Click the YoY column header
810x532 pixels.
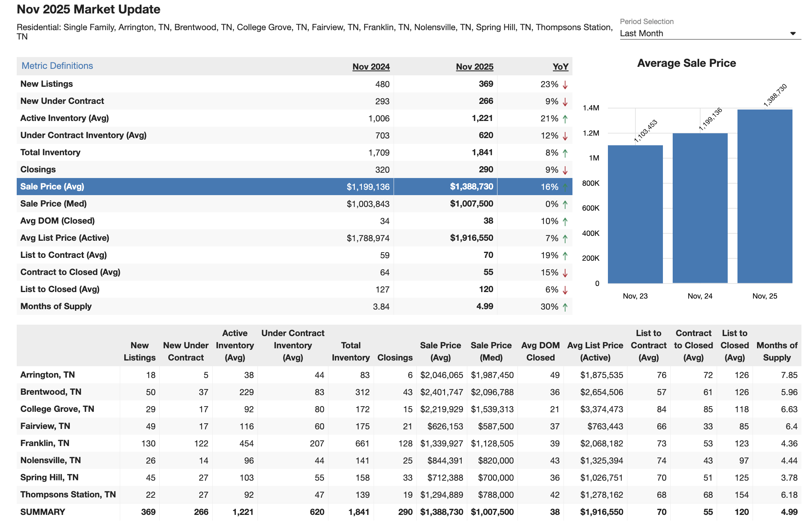click(x=560, y=67)
